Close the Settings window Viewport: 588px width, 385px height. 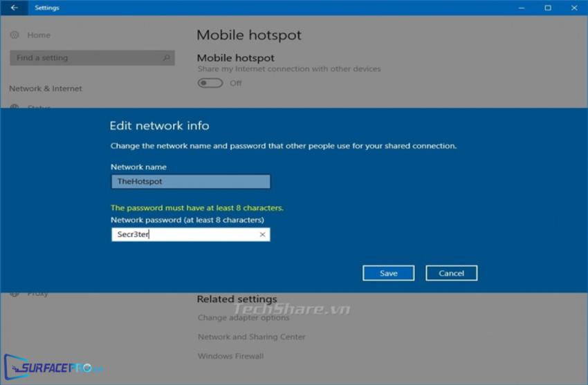(574, 8)
